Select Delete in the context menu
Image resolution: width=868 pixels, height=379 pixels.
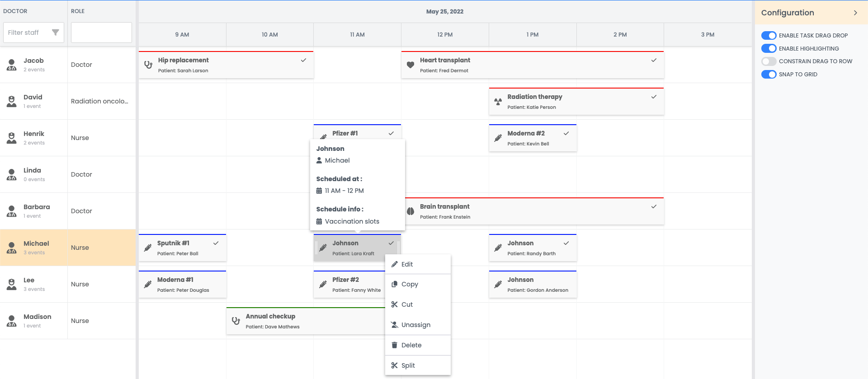pos(418,345)
